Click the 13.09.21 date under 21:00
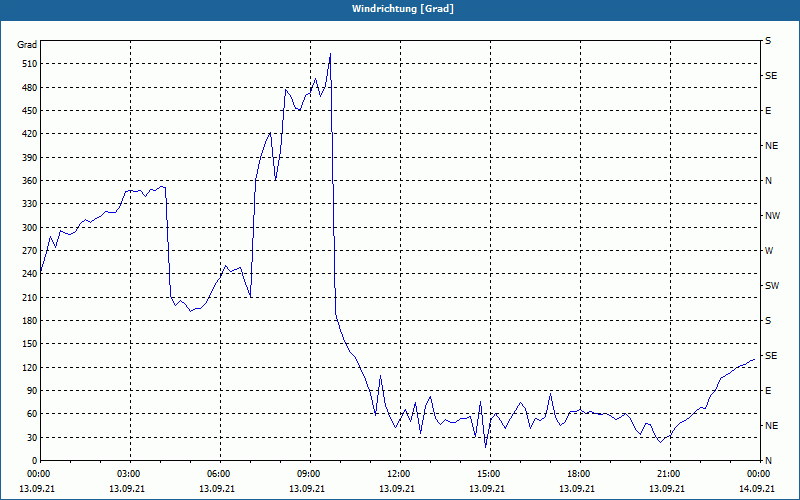 click(667, 489)
